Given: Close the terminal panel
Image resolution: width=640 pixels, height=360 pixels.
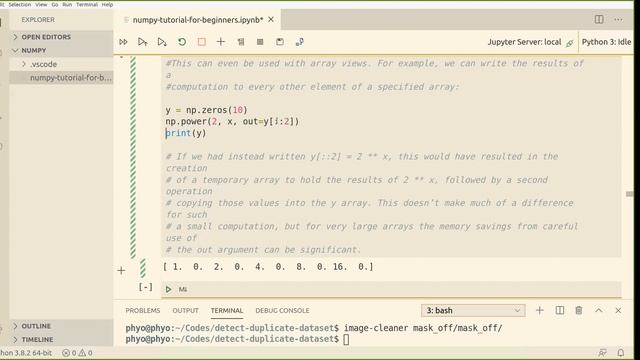Looking at the screenshot, I should pyautogui.click(x=618, y=311).
